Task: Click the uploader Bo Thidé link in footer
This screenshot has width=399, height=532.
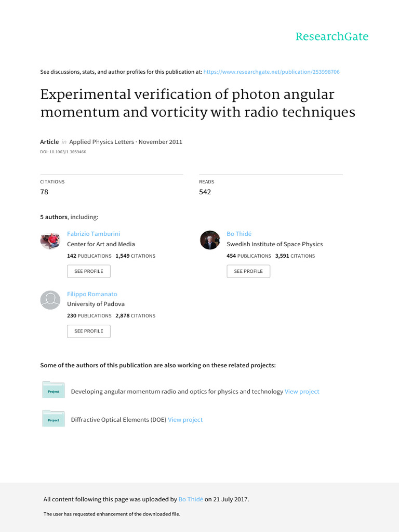Action: (x=191, y=499)
